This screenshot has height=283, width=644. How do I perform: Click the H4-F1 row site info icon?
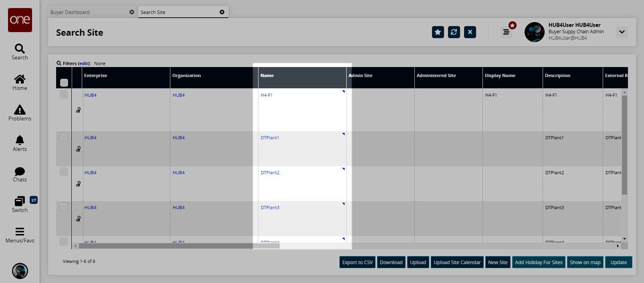point(79,110)
